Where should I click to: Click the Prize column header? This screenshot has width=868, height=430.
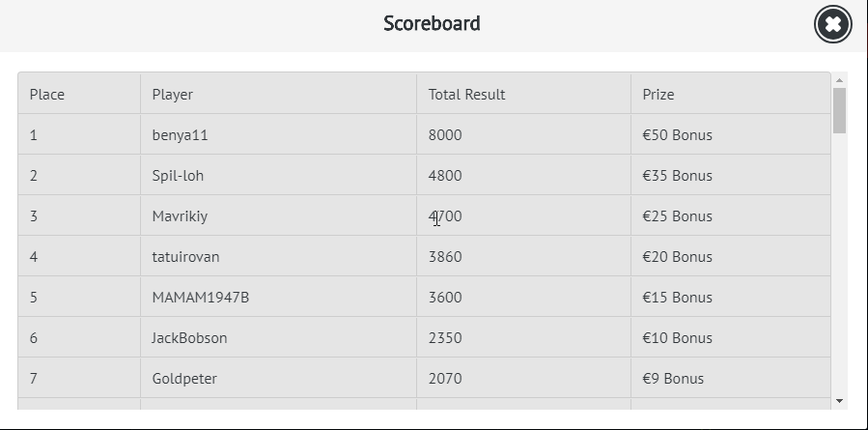[x=658, y=95]
